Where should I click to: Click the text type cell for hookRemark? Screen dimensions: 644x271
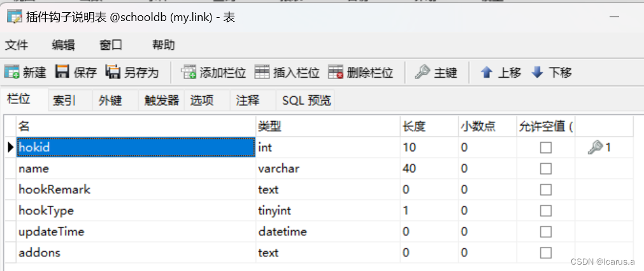328,189
